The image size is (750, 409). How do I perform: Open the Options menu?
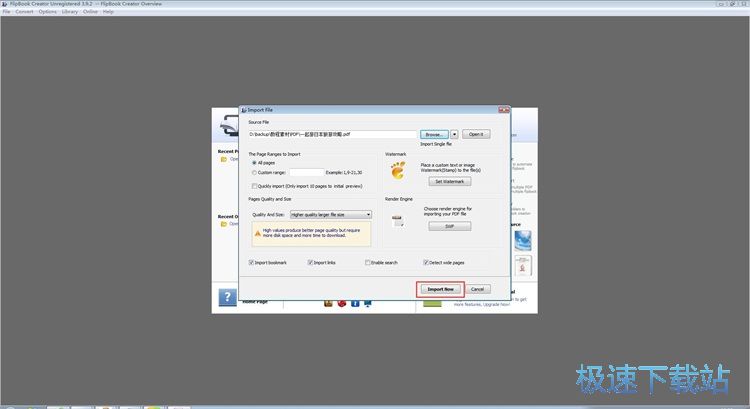pyautogui.click(x=47, y=11)
